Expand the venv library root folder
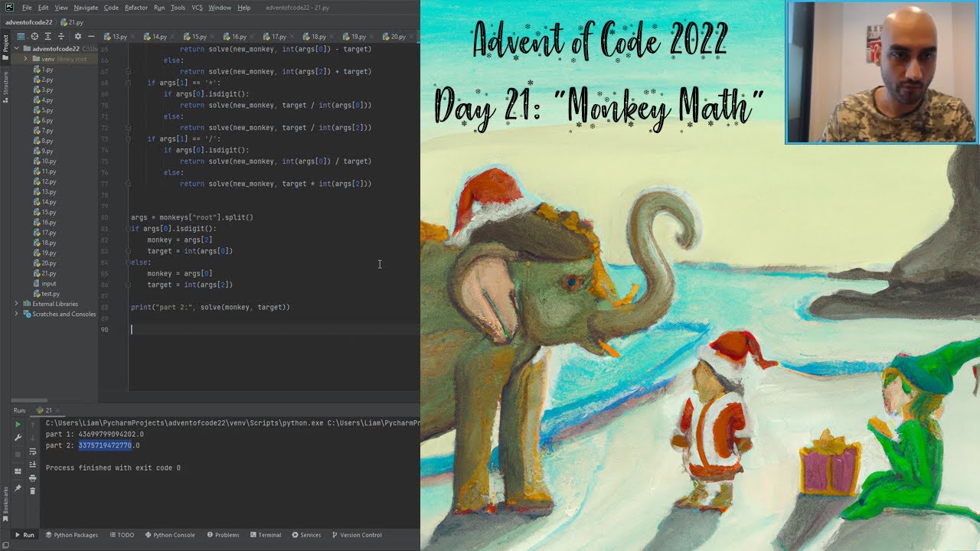The width and height of the screenshot is (980, 551). (x=26, y=59)
